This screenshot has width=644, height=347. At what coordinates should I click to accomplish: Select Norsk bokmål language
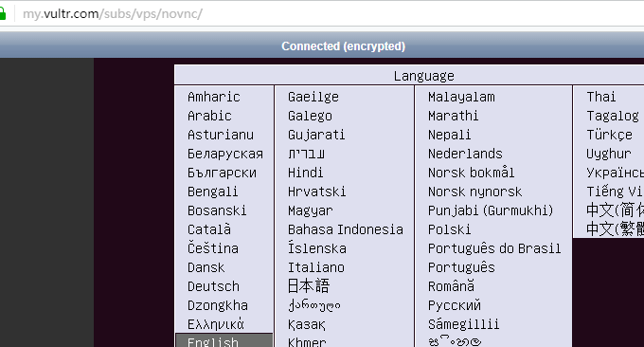471,173
